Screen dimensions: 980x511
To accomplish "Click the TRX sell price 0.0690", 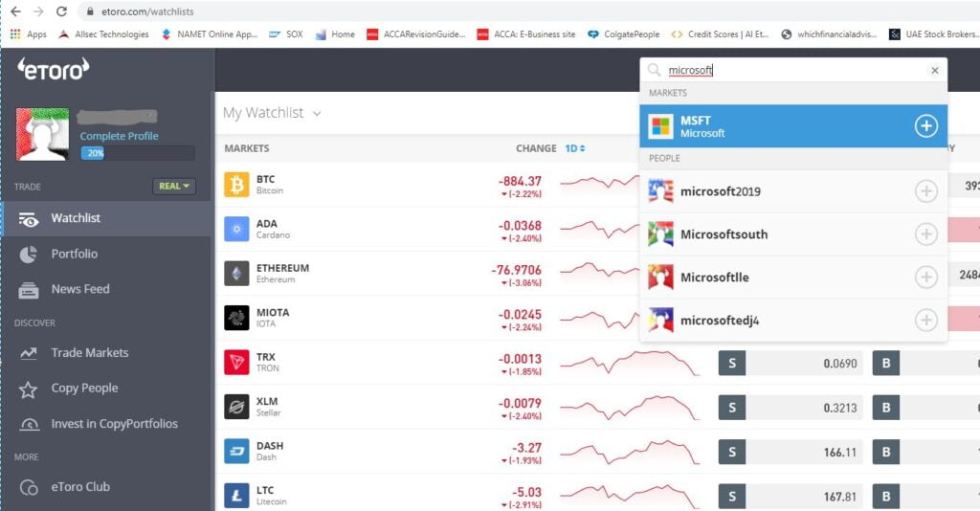I will pos(840,364).
